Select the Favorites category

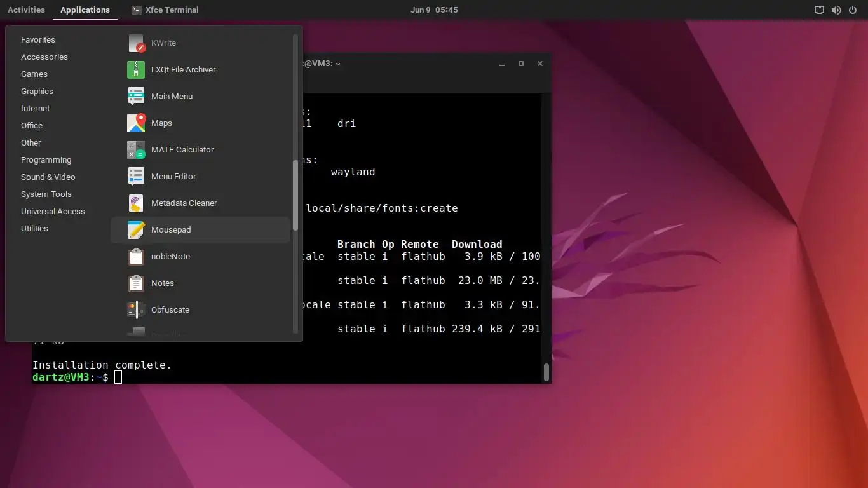38,40
